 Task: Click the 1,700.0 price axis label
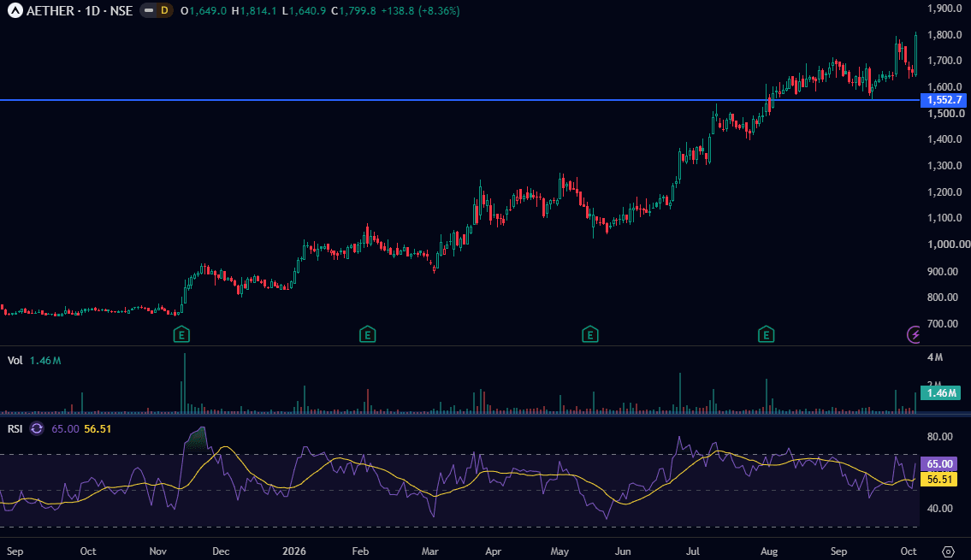tap(944, 61)
